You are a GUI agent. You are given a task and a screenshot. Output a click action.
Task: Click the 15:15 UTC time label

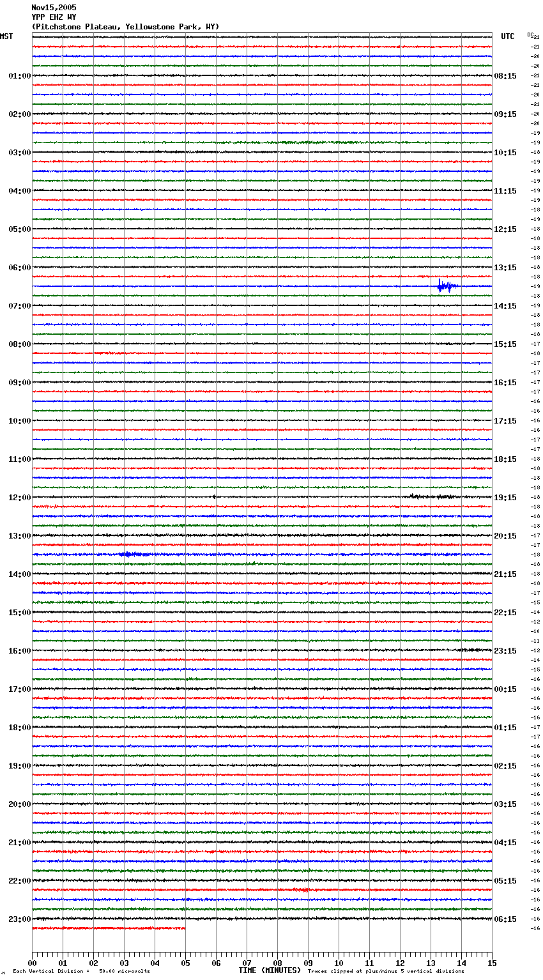505,344
